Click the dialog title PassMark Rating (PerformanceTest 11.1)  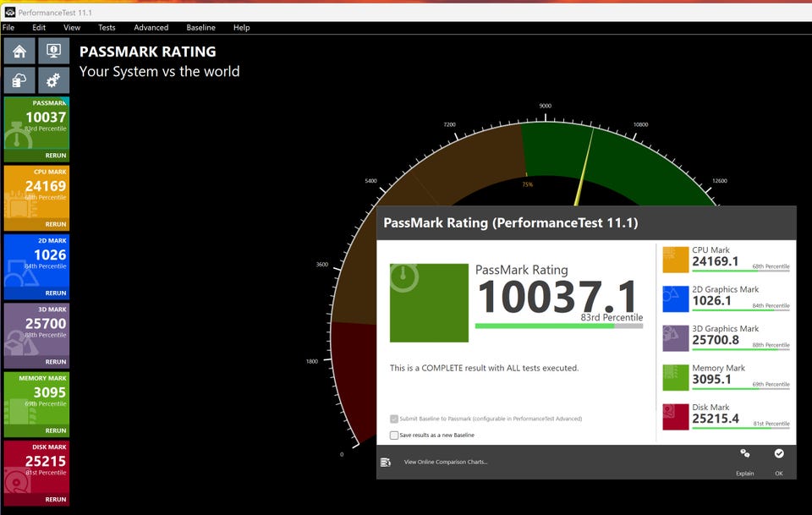(x=511, y=223)
